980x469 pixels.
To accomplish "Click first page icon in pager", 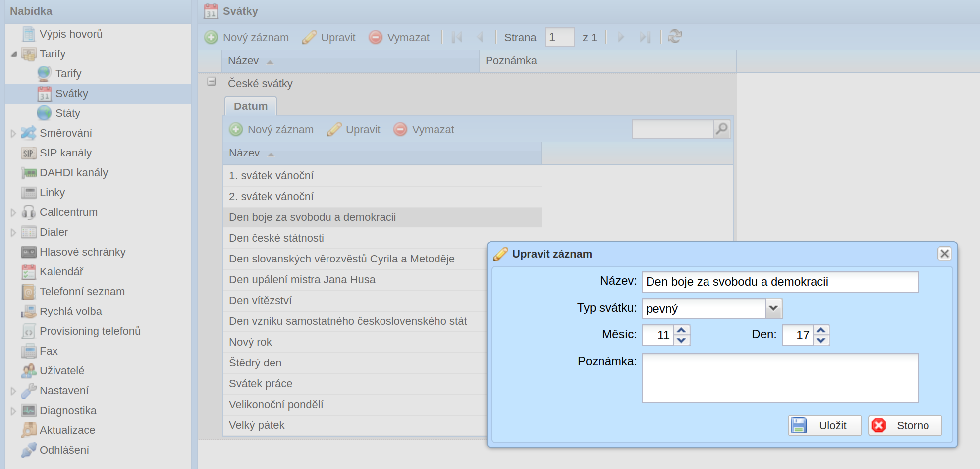I will coord(457,37).
